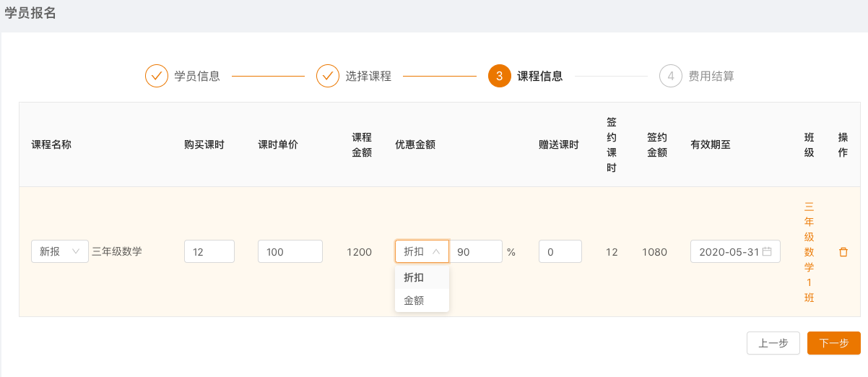Click the chevron arrow in 新报 selector
Viewport: 868px width, 377px height.
(77, 252)
